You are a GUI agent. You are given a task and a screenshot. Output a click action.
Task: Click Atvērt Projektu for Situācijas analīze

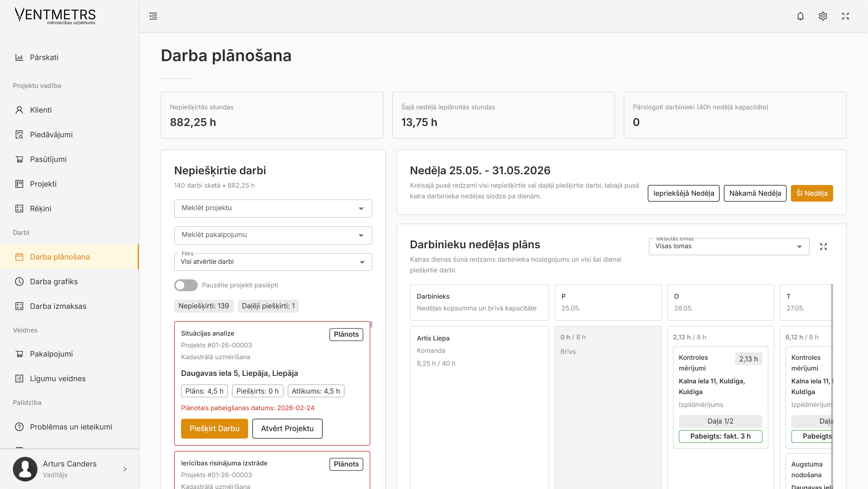(x=287, y=429)
